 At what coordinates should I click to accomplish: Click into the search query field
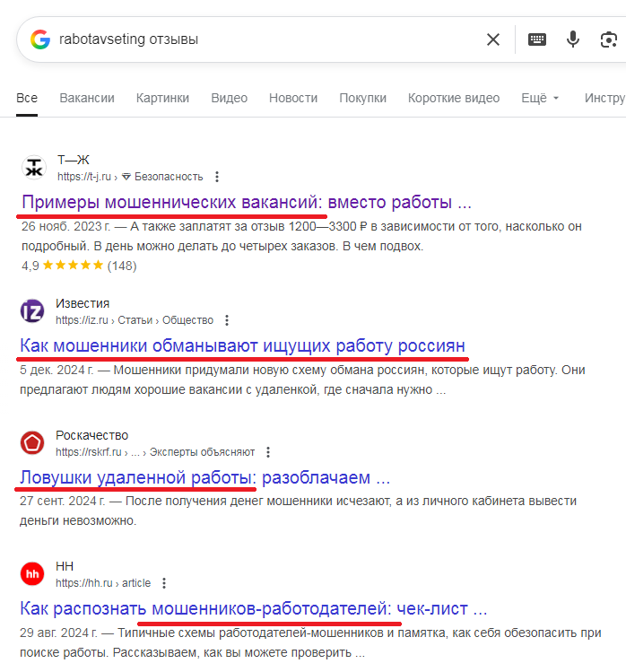[260, 39]
